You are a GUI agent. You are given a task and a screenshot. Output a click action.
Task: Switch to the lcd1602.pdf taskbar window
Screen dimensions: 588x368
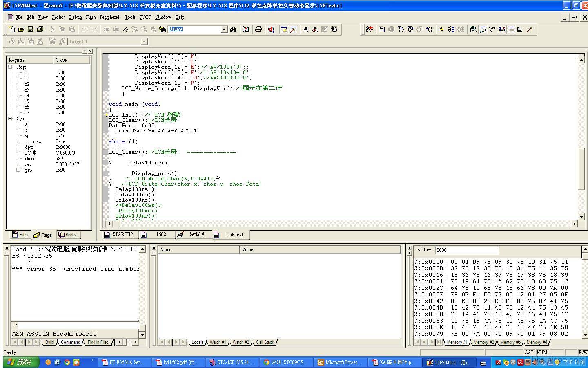178,362
